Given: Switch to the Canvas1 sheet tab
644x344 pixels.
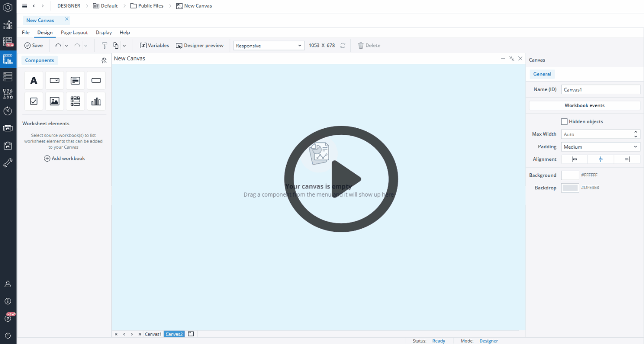Looking at the screenshot, I should click(x=153, y=334).
